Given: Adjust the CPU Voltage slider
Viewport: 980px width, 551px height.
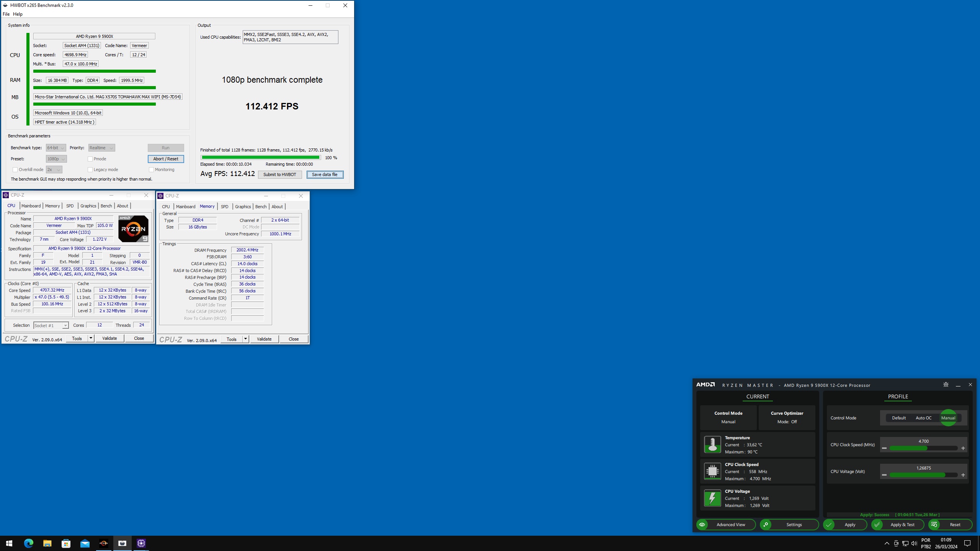Looking at the screenshot, I should (x=923, y=475).
